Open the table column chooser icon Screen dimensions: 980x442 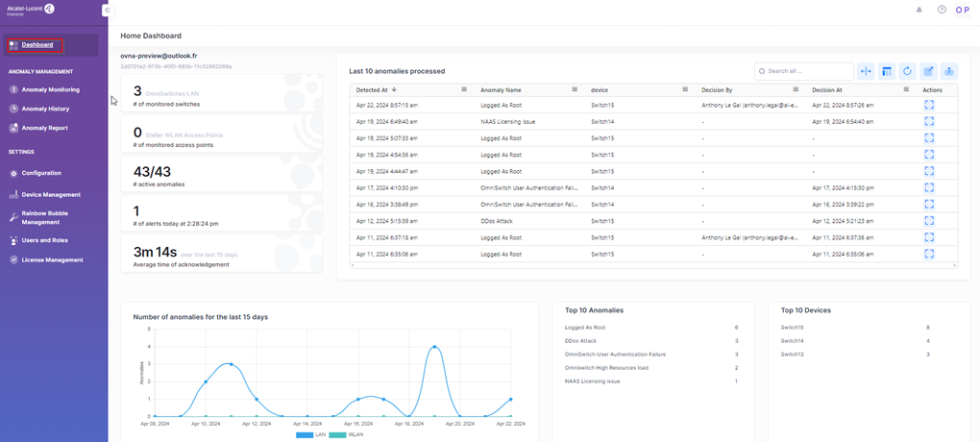887,71
